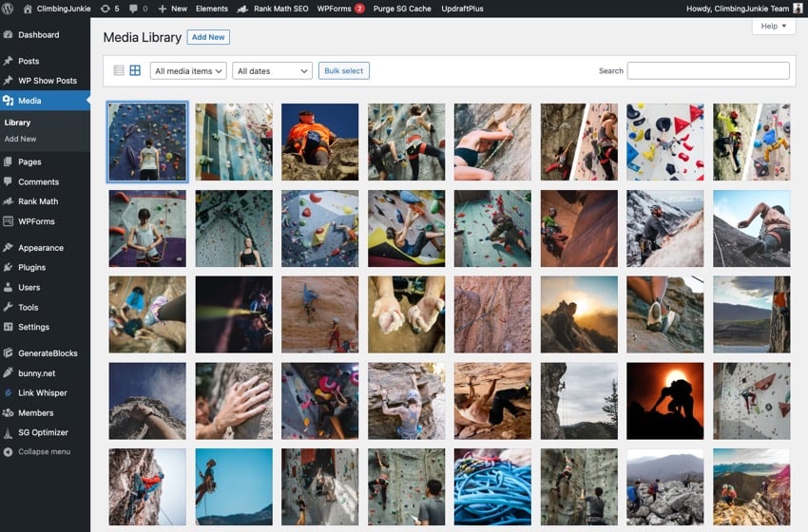Click the Add New button
This screenshot has height=532, width=808.
coord(208,37)
